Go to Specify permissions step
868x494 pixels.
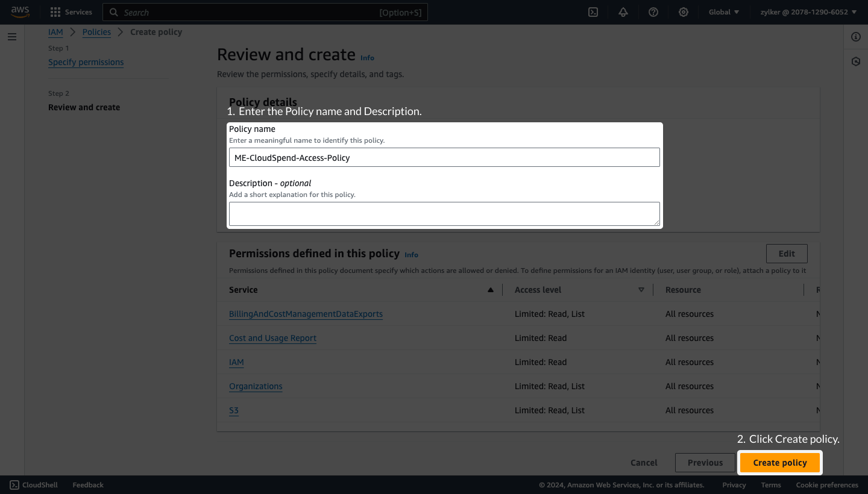pyautogui.click(x=86, y=62)
